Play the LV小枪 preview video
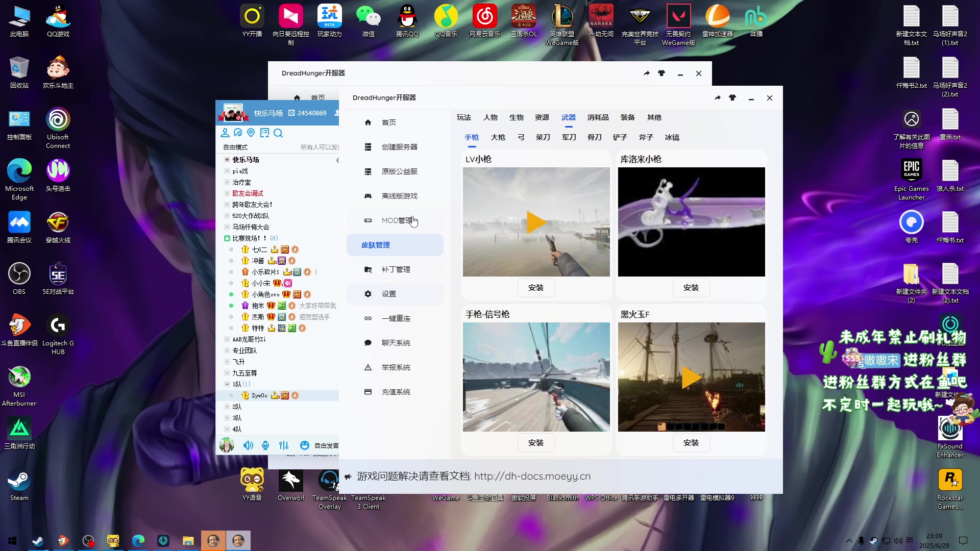 536,222
